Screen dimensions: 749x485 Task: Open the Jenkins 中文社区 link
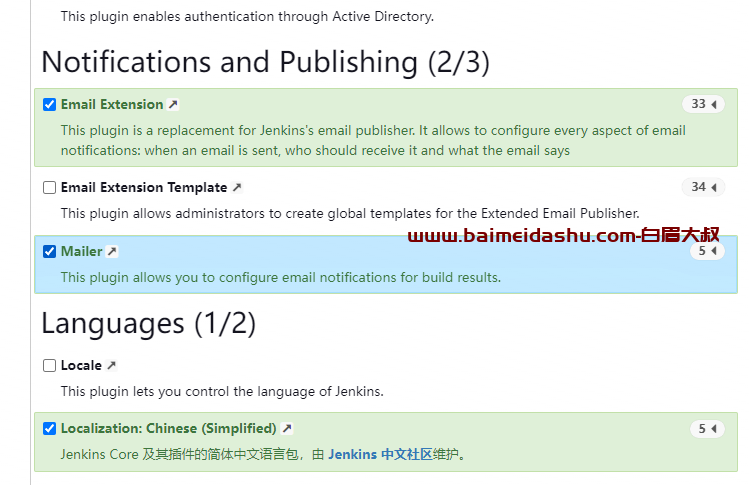[x=380, y=454]
